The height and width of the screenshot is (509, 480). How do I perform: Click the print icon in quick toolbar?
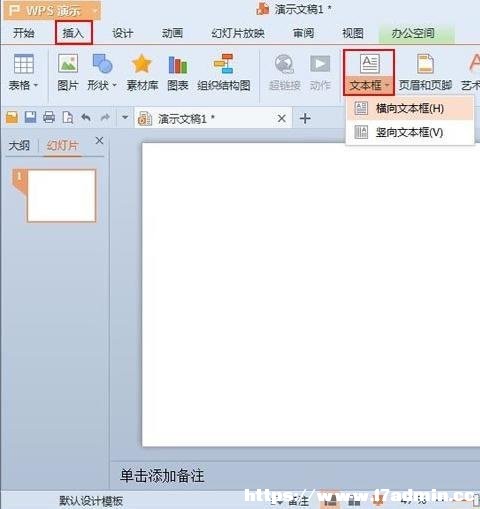point(49,117)
